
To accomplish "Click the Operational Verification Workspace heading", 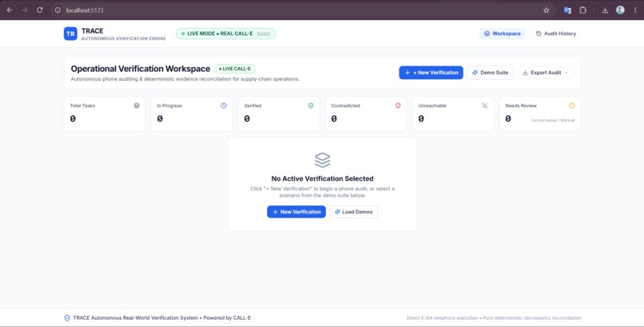I will tap(141, 69).
